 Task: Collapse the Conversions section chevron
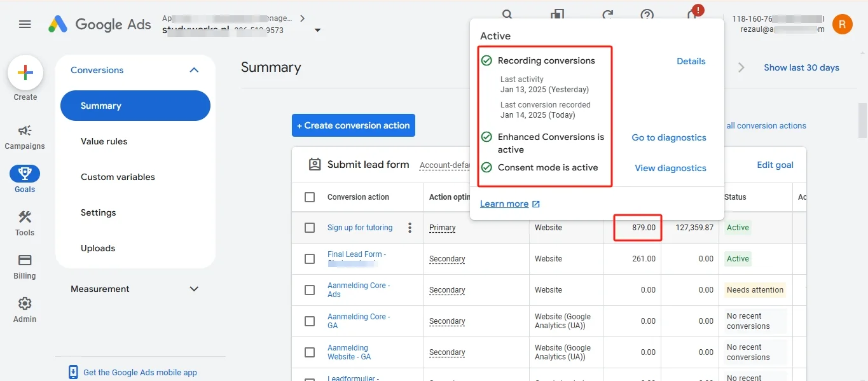click(x=195, y=70)
